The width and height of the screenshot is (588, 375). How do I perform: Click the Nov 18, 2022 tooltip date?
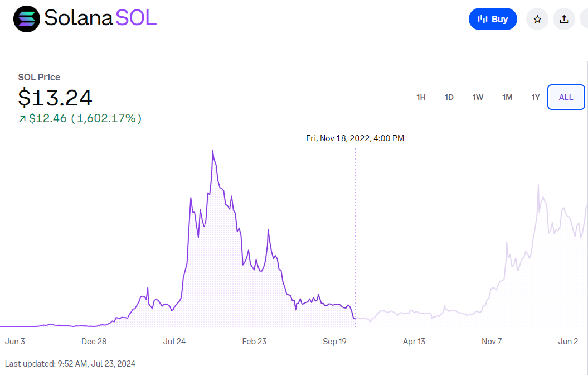pos(354,138)
